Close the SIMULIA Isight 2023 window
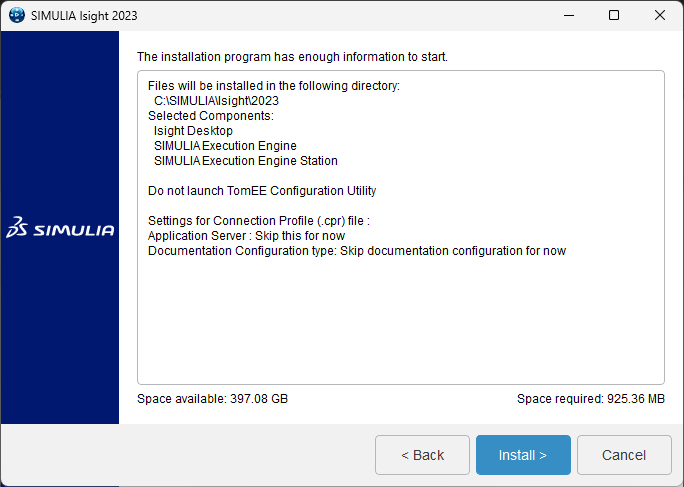This screenshot has width=684, height=487. tap(660, 15)
